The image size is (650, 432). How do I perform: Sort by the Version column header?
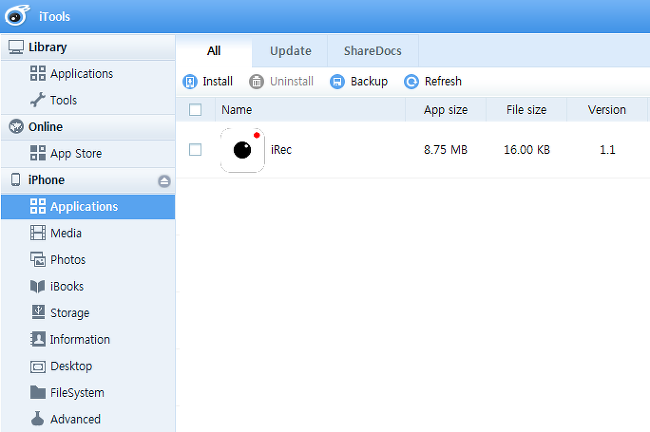point(607,110)
